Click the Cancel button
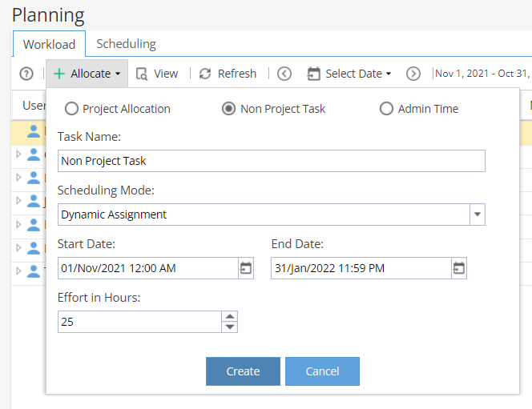 pyautogui.click(x=322, y=371)
